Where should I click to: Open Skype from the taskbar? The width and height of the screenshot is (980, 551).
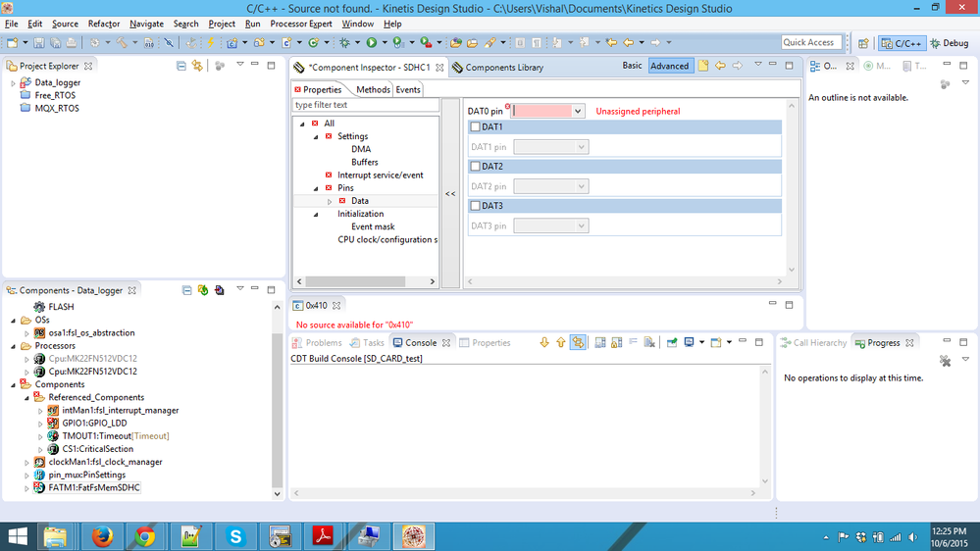(235, 536)
